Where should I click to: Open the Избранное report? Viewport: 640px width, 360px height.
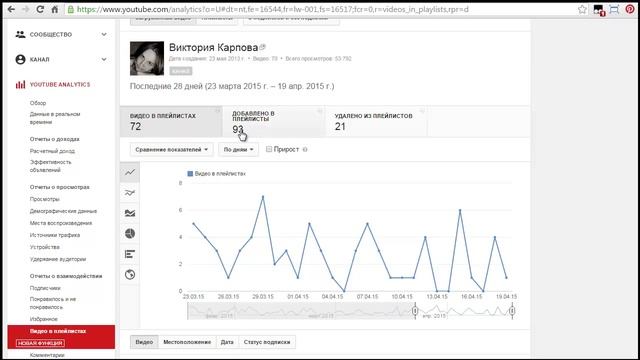44,319
